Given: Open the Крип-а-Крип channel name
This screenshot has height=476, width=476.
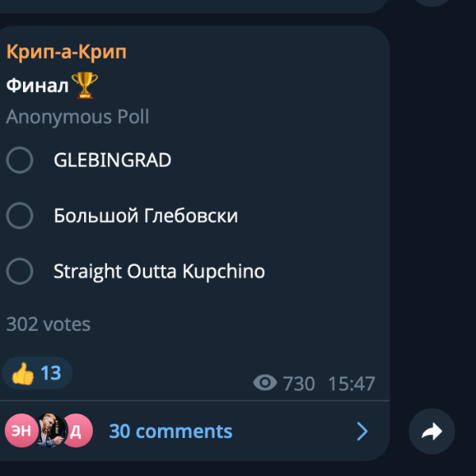Looking at the screenshot, I should pyautogui.click(x=67, y=52).
